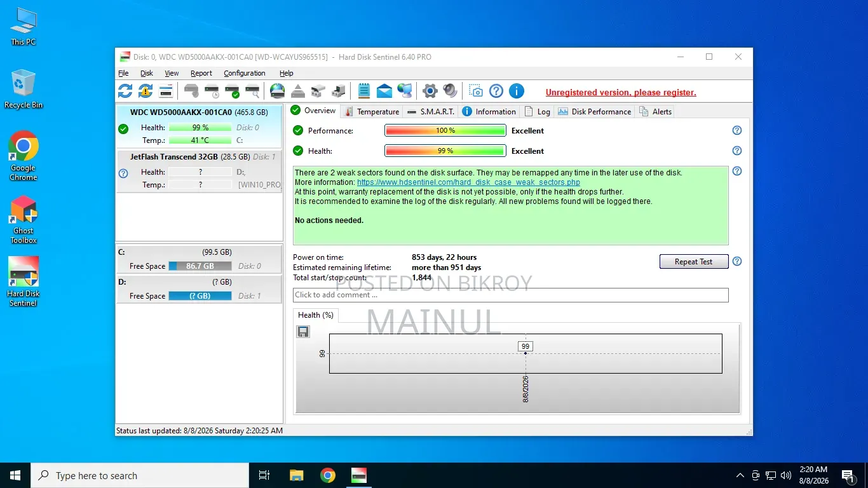
Task: Click the blue info circle toolbar icon
Action: tap(516, 91)
